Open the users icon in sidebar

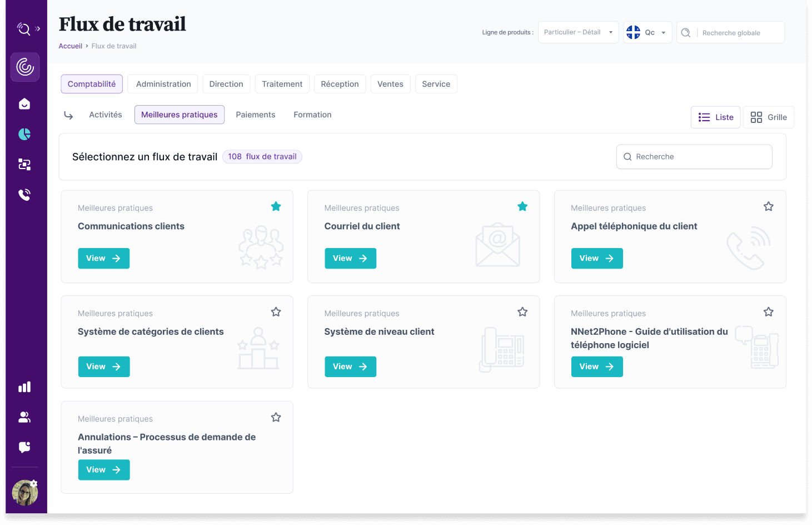click(x=24, y=417)
